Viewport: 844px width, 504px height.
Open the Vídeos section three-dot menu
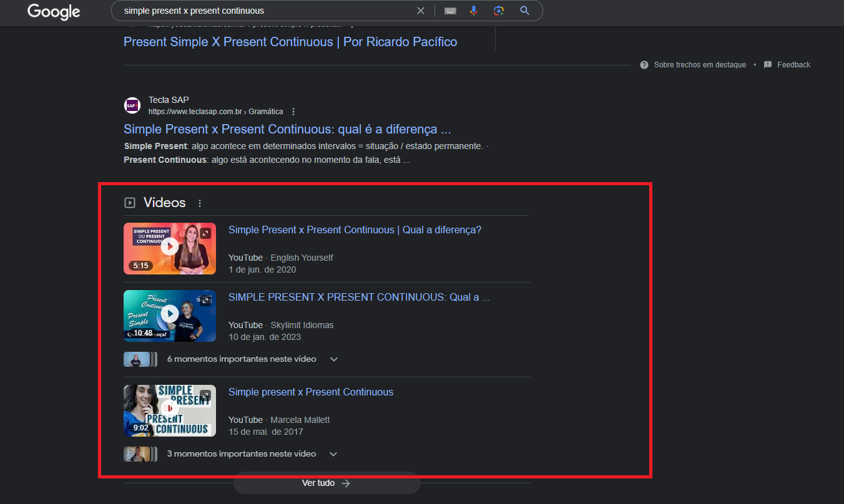200,203
